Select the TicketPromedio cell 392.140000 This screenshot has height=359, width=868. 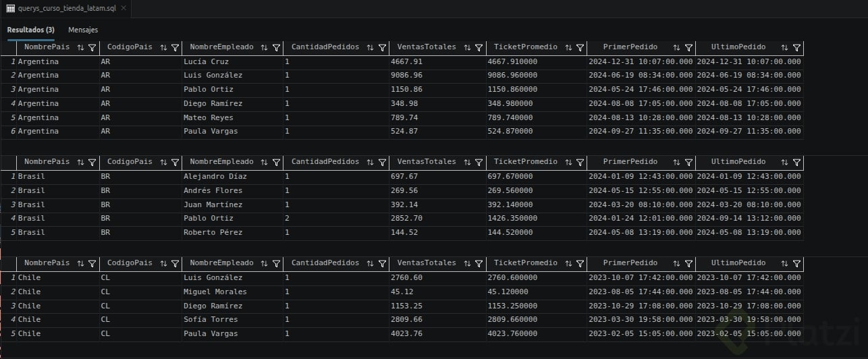[x=536, y=204]
